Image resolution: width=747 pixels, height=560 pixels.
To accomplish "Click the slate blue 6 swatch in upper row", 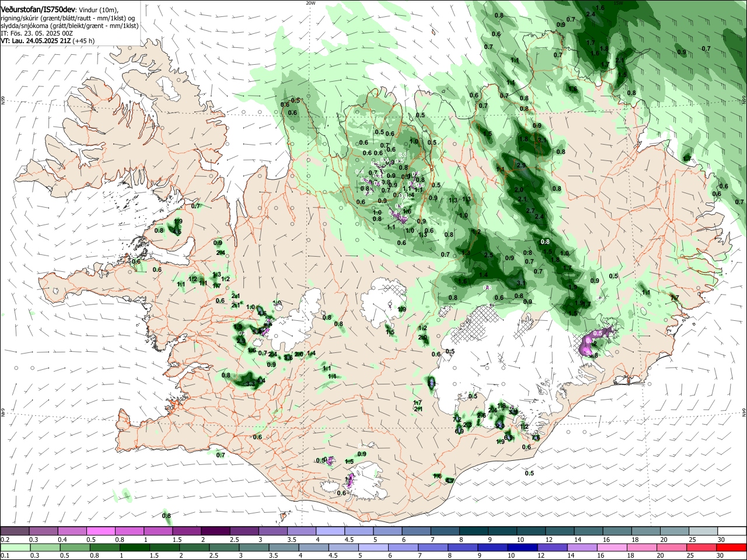I will (x=416, y=531).
